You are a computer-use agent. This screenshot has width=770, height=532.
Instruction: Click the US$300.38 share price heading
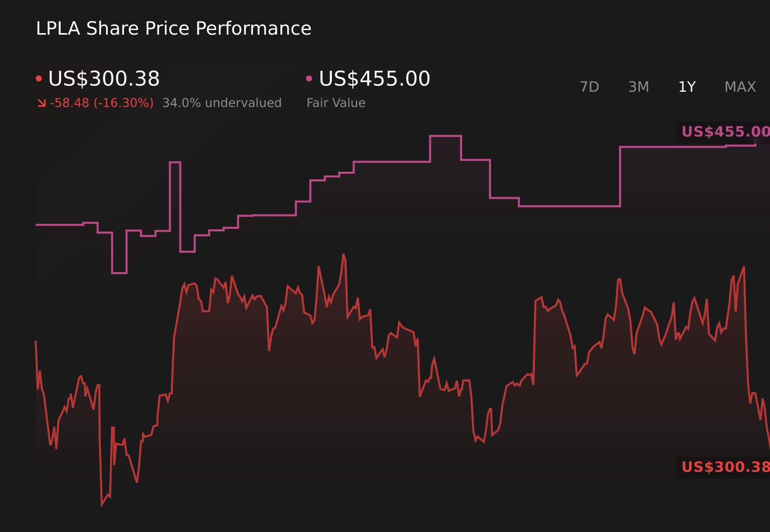click(104, 79)
